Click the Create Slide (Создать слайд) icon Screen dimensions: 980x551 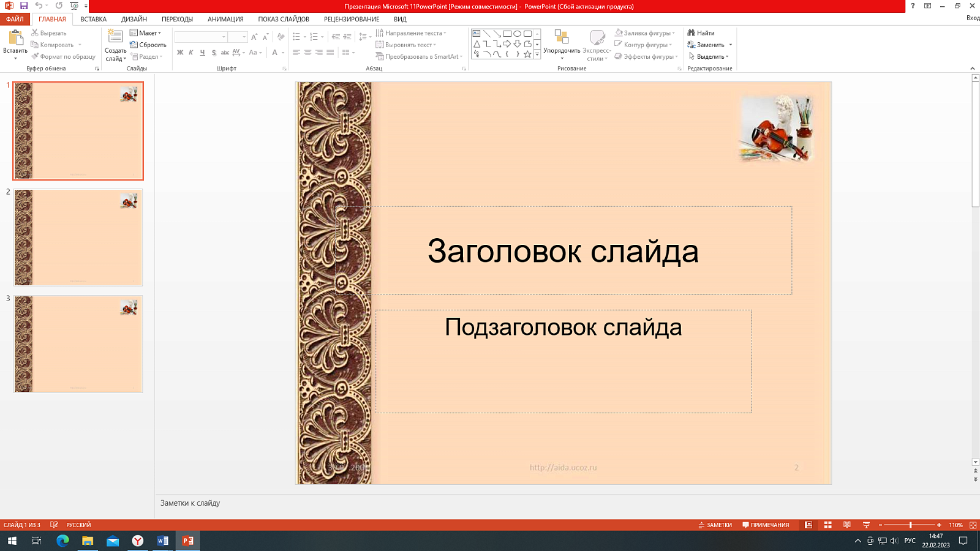[115, 37]
